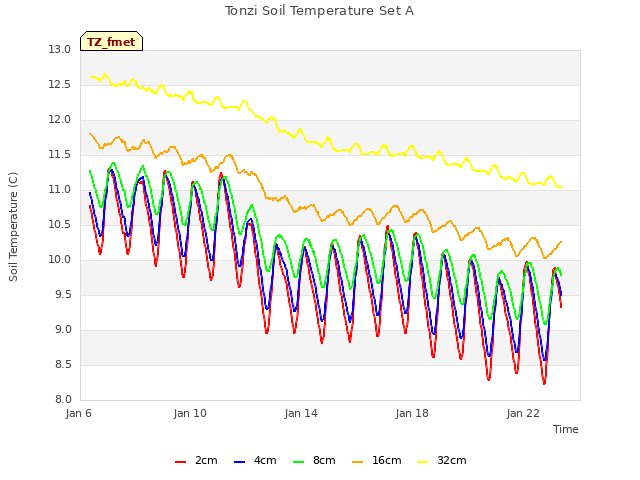The width and height of the screenshot is (640, 480).
Task: Click the 9.0 y-axis tick label
Action: pos(63,330)
